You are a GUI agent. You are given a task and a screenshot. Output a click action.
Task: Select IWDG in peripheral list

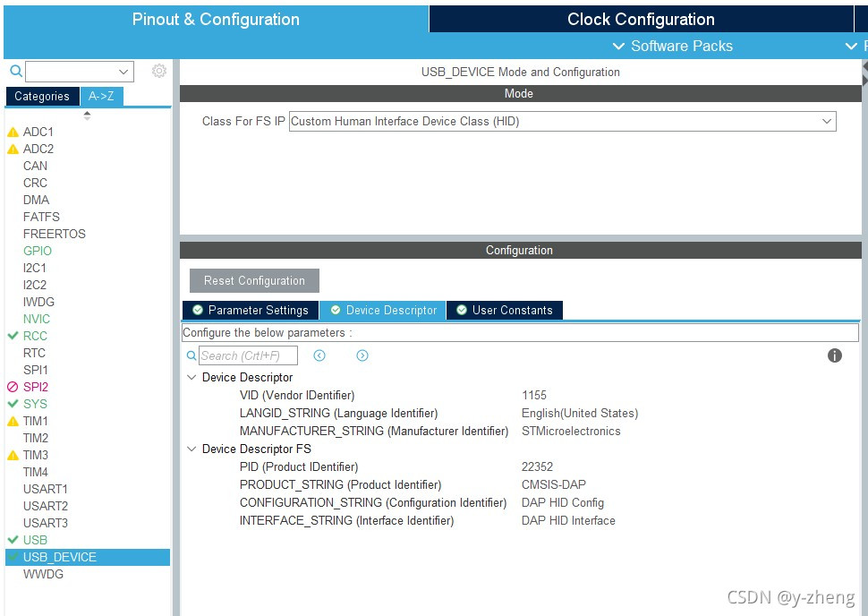pyautogui.click(x=38, y=302)
